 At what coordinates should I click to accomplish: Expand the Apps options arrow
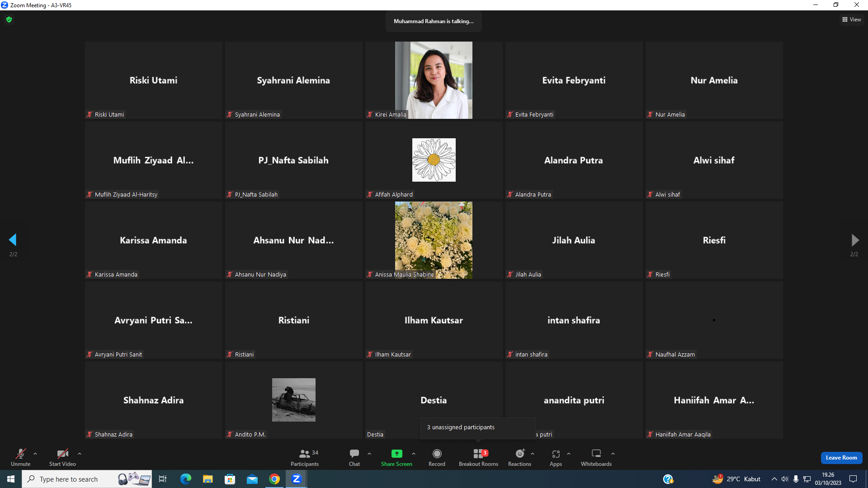pyautogui.click(x=569, y=454)
